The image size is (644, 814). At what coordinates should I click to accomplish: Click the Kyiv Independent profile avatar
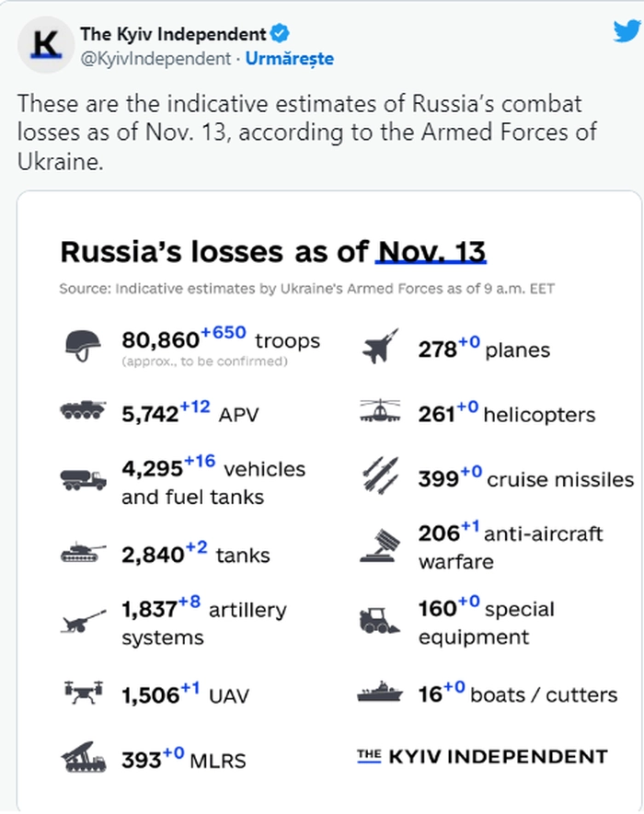click(x=43, y=45)
